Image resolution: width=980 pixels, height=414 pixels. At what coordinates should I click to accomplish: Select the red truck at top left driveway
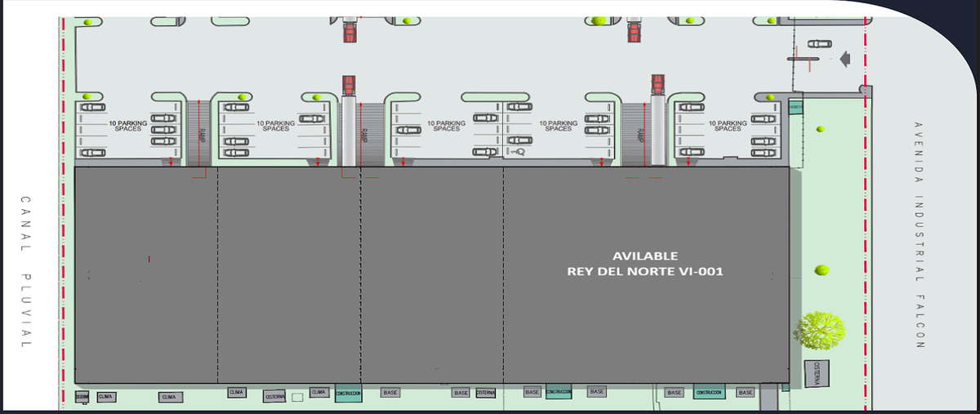pos(350,31)
